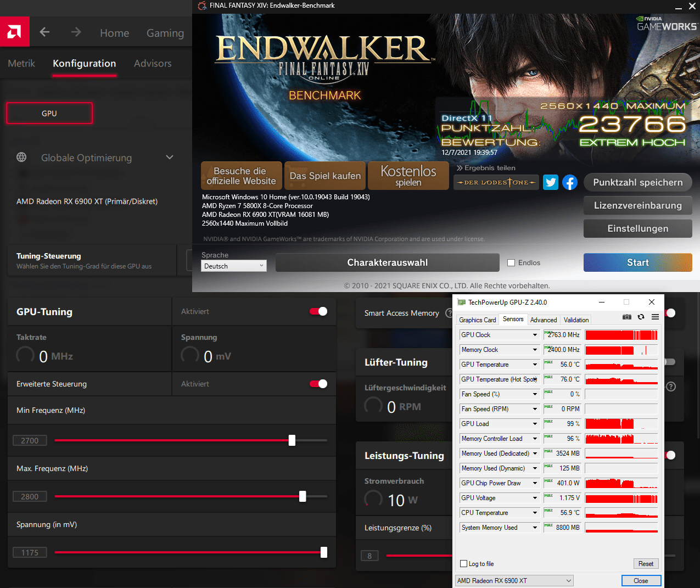This screenshot has height=588, width=700.
Task: Go forward with the right arrow
Action: click(76, 32)
